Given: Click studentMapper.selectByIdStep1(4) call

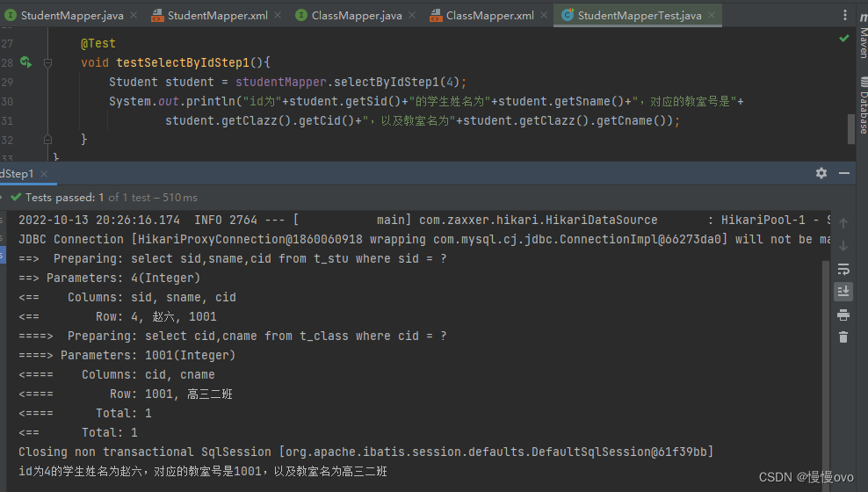Looking at the screenshot, I should point(348,82).
